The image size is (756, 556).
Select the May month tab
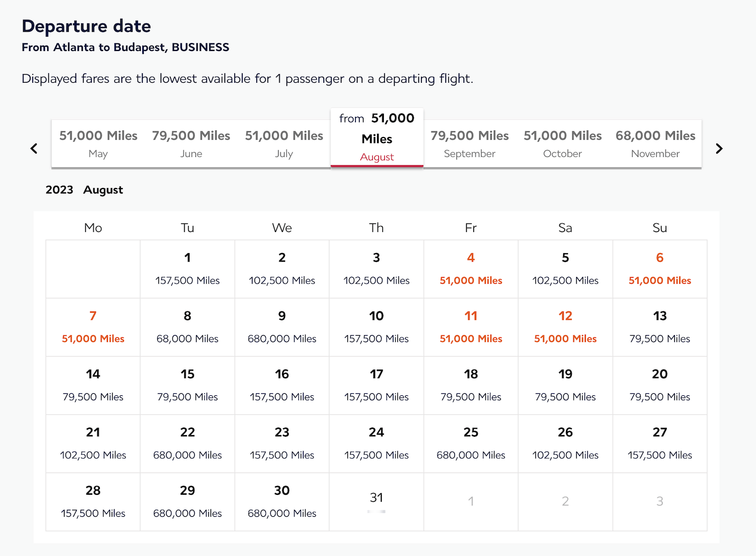(98, 143)
